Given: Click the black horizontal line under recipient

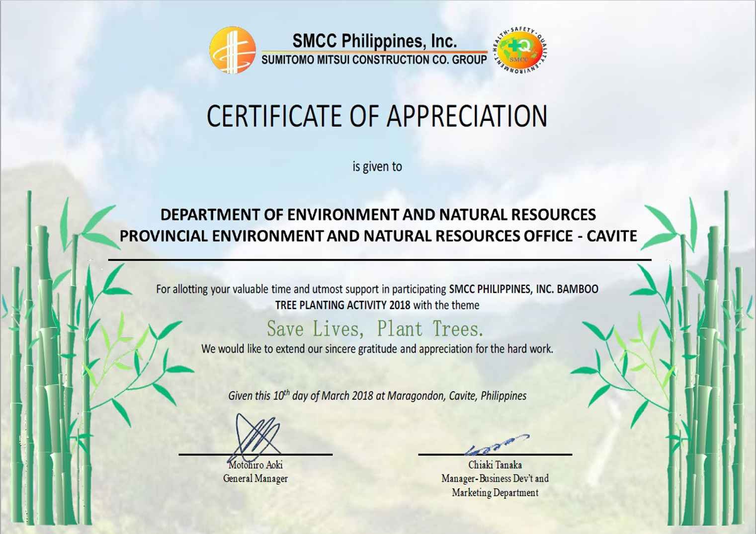Looking at the screenshot, I should click(x=379, y=260).
